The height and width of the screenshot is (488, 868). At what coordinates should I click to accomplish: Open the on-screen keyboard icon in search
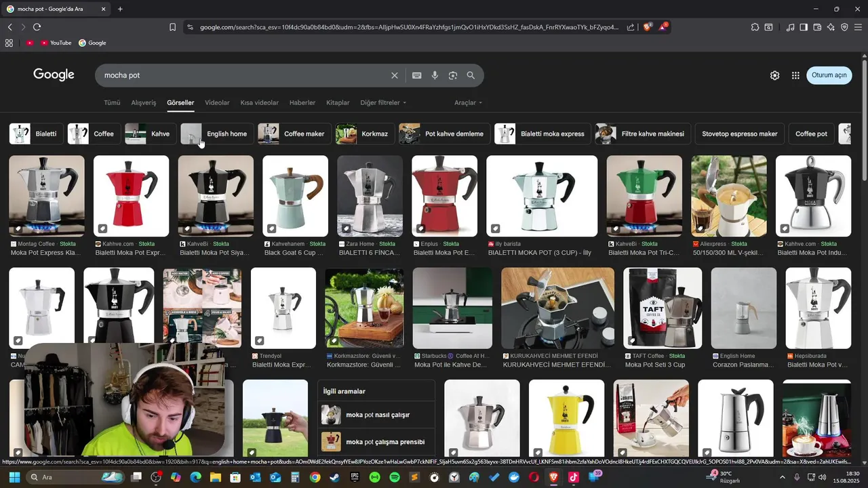(417, 75)
